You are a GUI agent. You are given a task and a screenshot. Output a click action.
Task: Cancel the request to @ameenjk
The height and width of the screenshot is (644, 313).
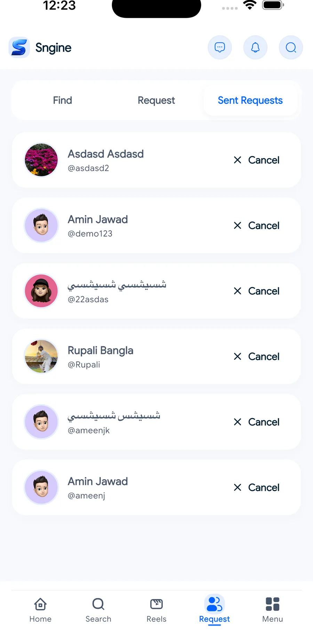pyautogui.click(x=257, y=422)
